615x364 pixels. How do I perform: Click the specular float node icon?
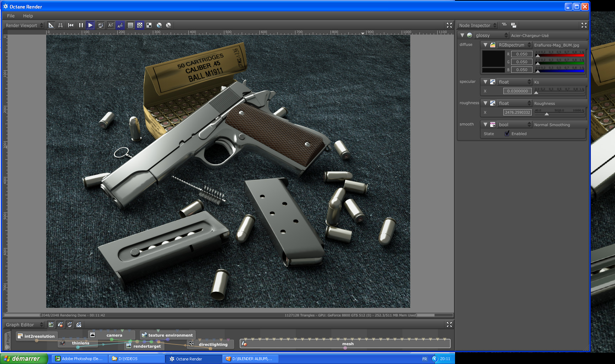[493, 82]
